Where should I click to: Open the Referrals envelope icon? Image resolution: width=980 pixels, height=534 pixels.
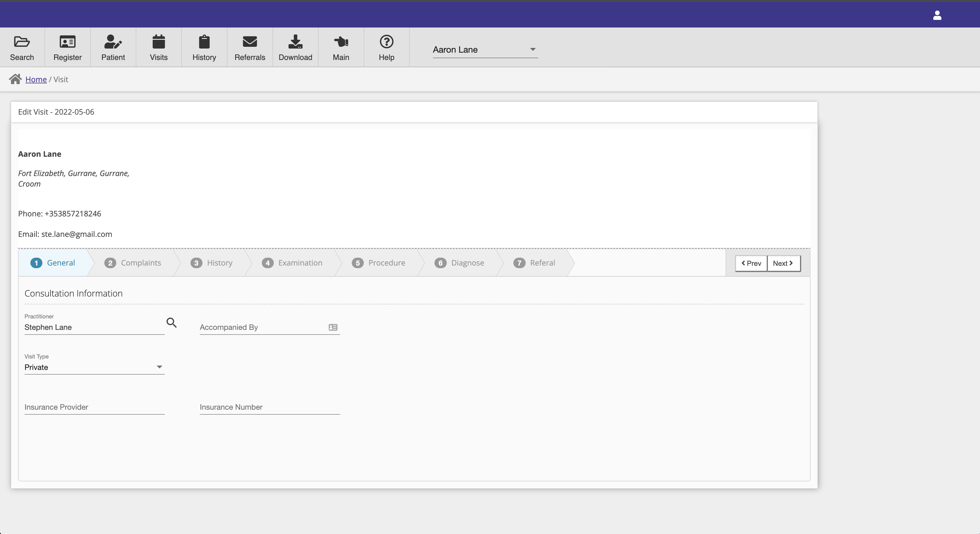(250, 42)
